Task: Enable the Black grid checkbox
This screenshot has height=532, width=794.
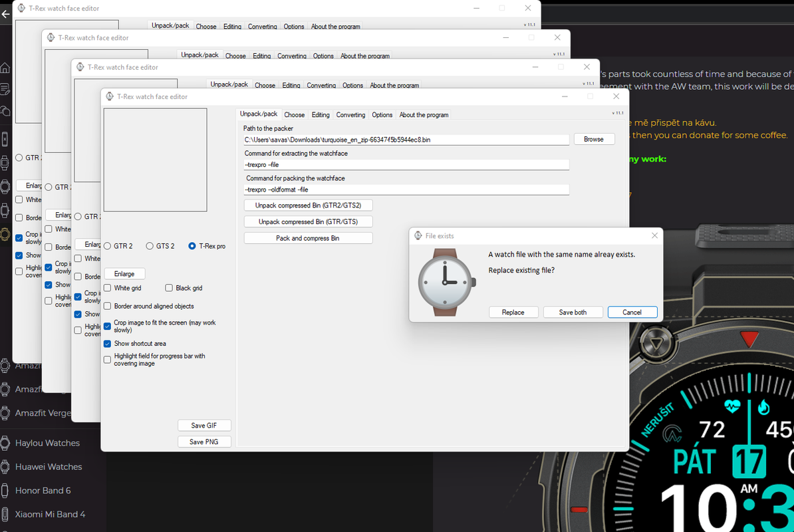Action: (x=169, y=288)
